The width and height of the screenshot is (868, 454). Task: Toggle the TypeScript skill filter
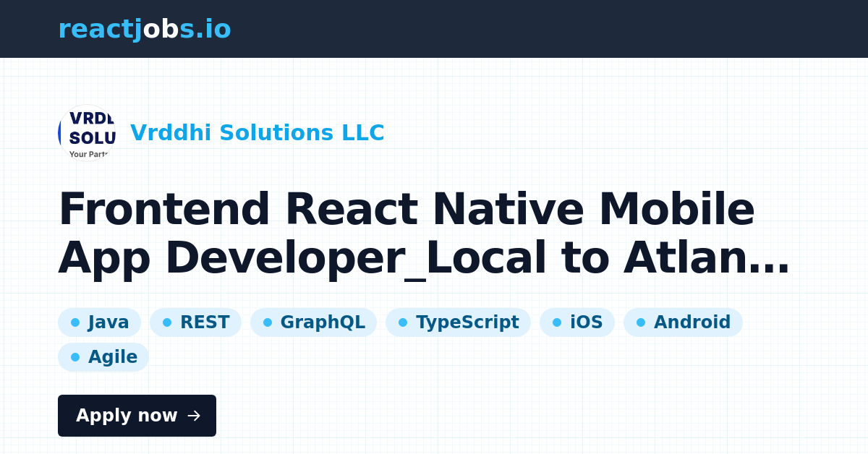[458, 322]
